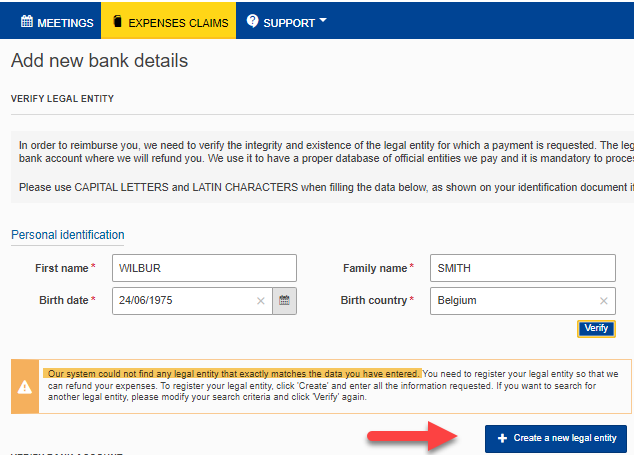Click the 'VERIFY LEGAL ENTITY' section heading
Viewport: 634px width, 455px height.
coord(62,99)
